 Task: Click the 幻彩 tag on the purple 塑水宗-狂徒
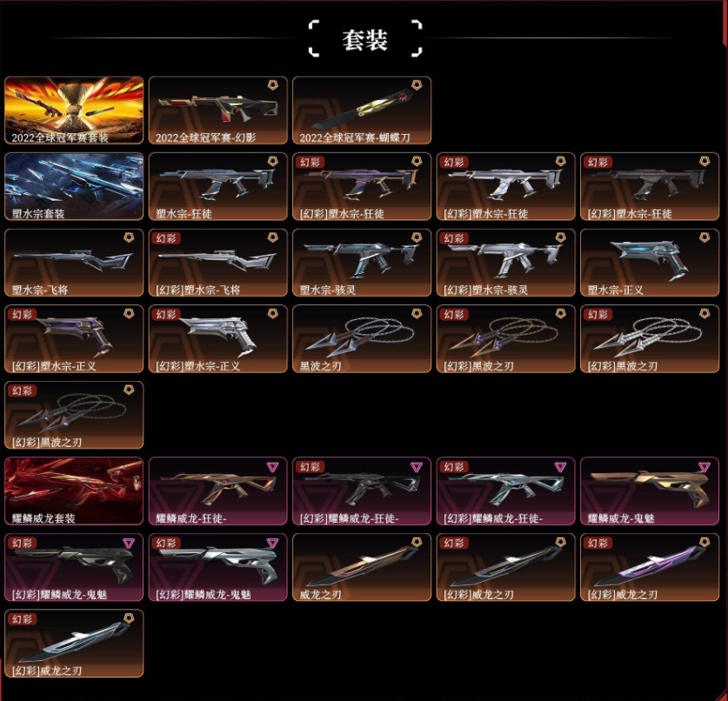pos(310,162)
